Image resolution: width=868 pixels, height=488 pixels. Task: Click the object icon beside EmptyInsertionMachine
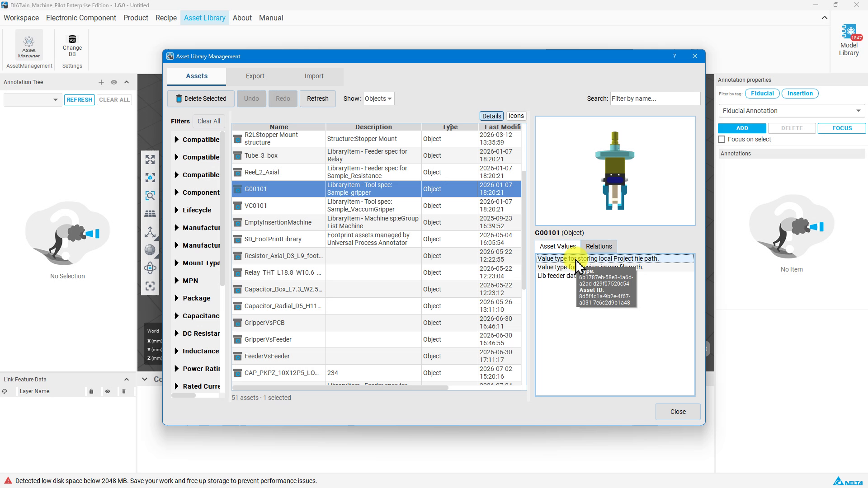[237, 222]
